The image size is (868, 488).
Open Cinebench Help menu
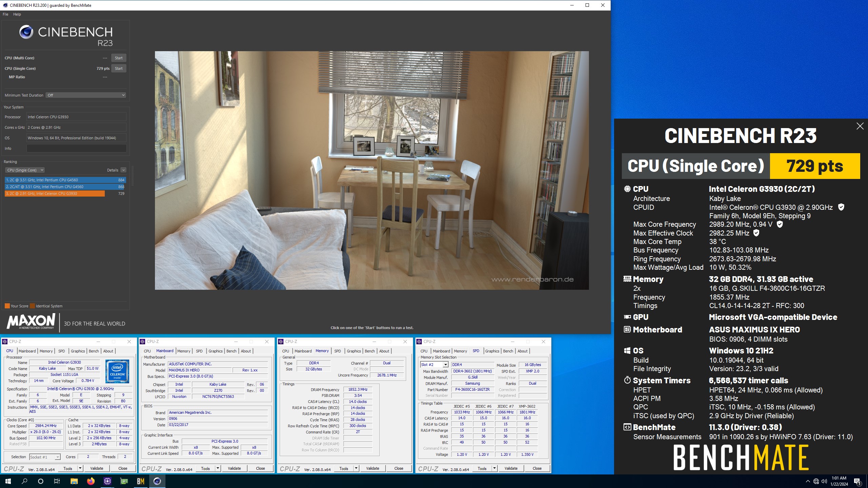(17, 14)
